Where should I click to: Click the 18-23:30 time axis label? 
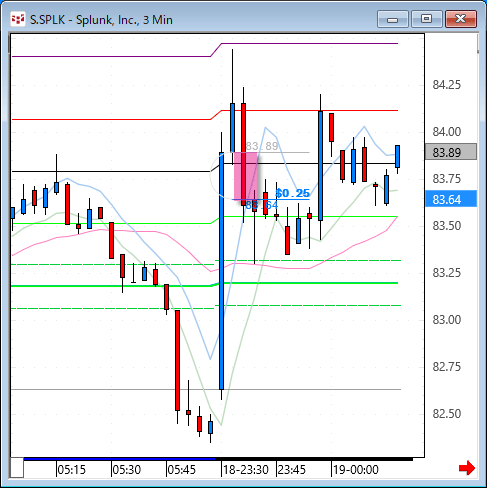(x=246, y=470)
